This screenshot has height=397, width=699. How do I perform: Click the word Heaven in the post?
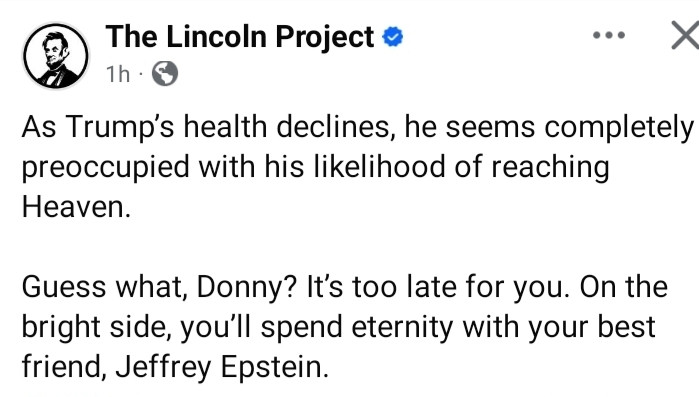point(76,207)
